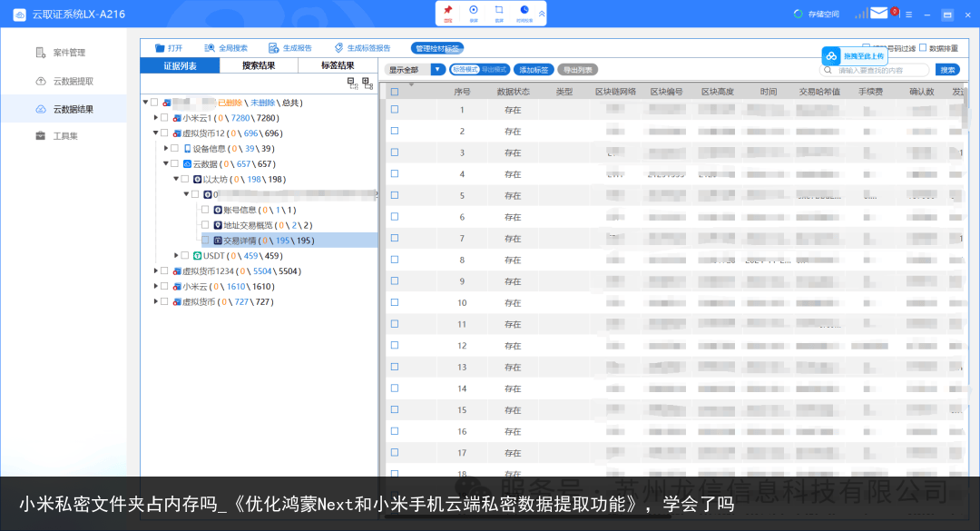Switch to the 搜索结果 tab
This screenshot has width=980, height=531.
259,65
